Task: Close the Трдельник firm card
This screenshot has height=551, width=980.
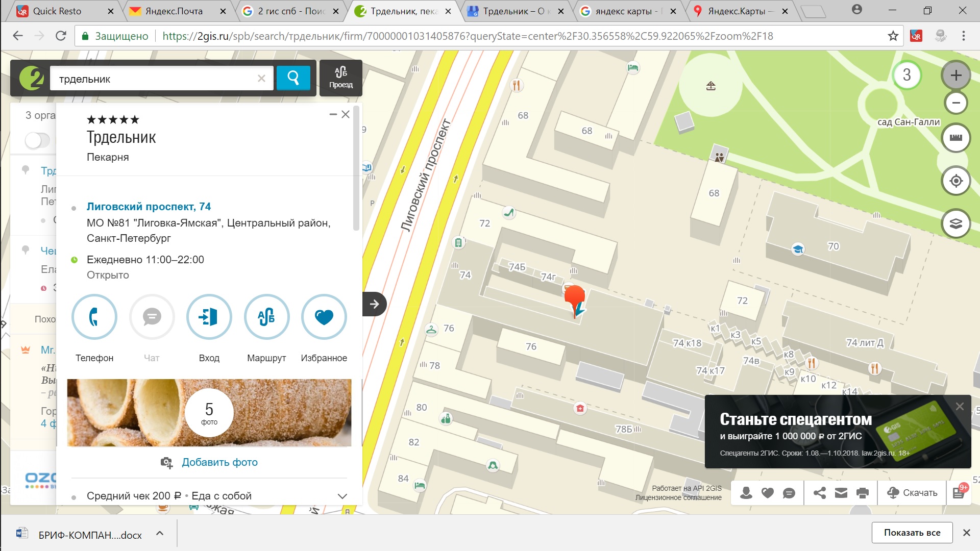Action: pos(346,114)
